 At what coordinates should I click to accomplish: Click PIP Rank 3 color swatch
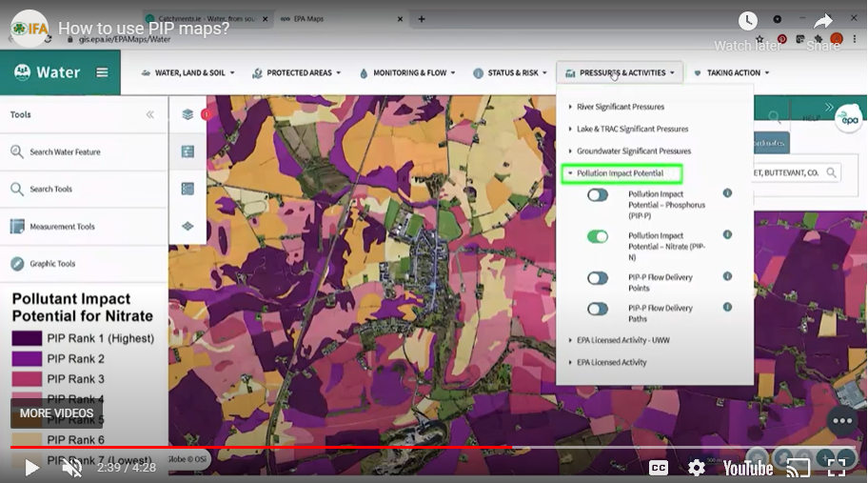click(x=27, y=379)
